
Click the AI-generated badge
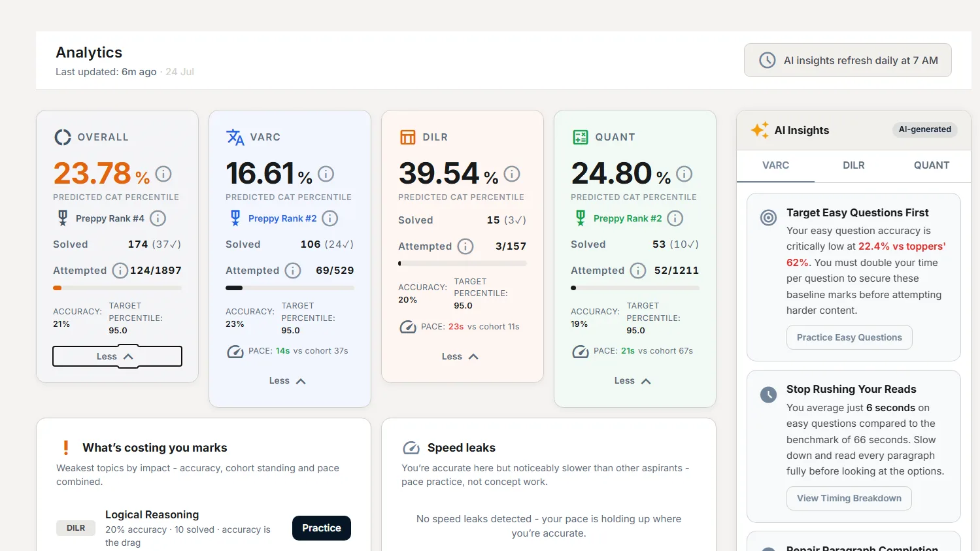click(x=924, y=129)
